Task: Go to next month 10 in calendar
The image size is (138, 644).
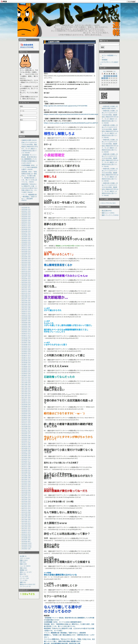Action: (114, 71)
